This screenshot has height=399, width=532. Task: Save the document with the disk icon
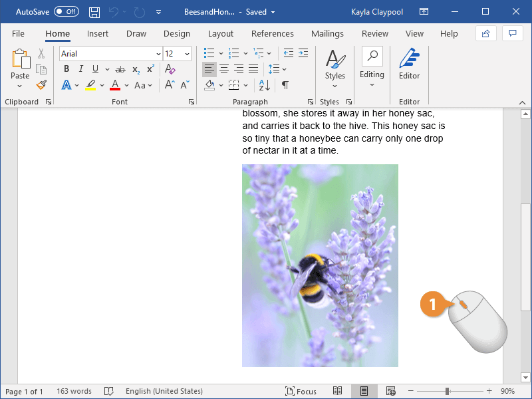point(94,12)
